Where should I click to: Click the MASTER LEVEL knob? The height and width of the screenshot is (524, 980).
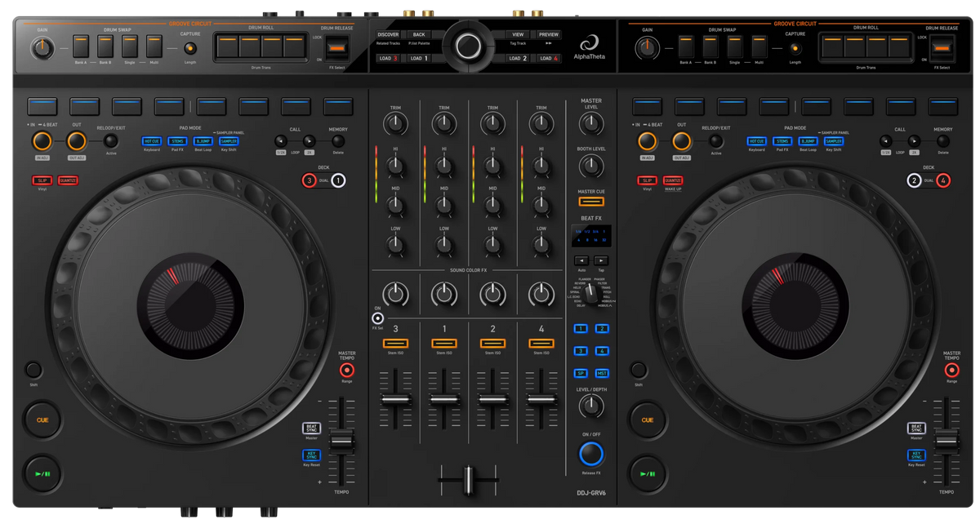[591, 123]
